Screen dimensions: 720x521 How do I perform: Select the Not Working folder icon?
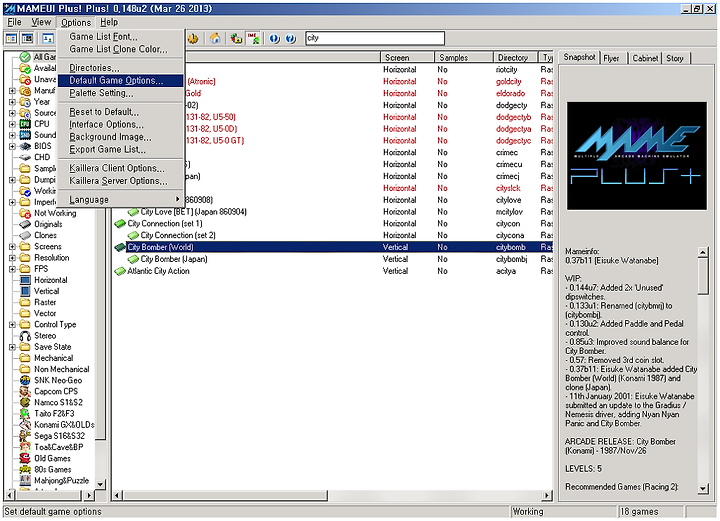[x=25, y=213]
